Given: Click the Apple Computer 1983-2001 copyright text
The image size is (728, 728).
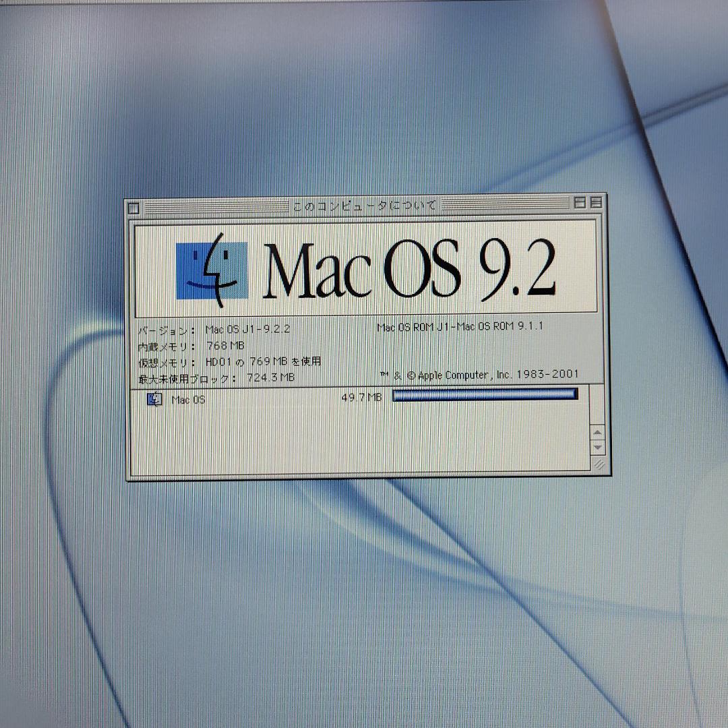Looking at the screenshot, I should tap(479, 375).
